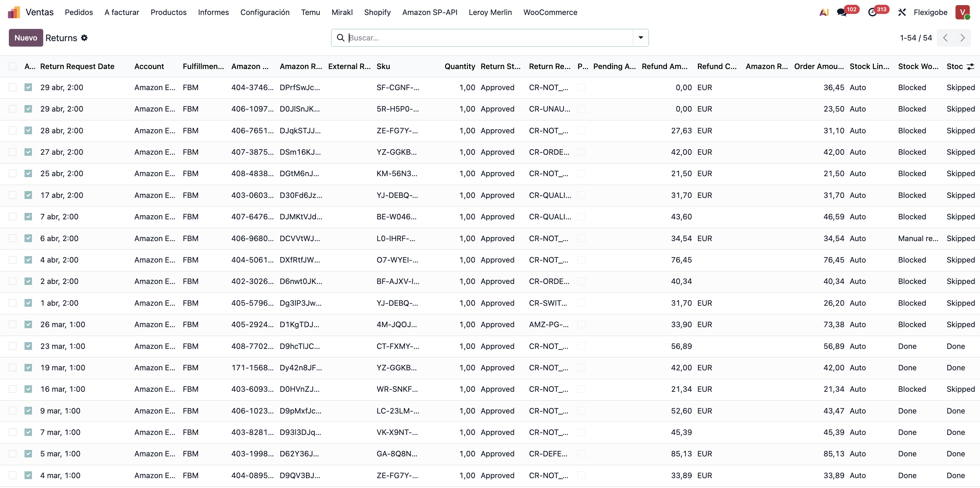The width and height of the screenshot is (980, 488).
Task: Select the 17 abr row checkbox
Action: point(13,195)
